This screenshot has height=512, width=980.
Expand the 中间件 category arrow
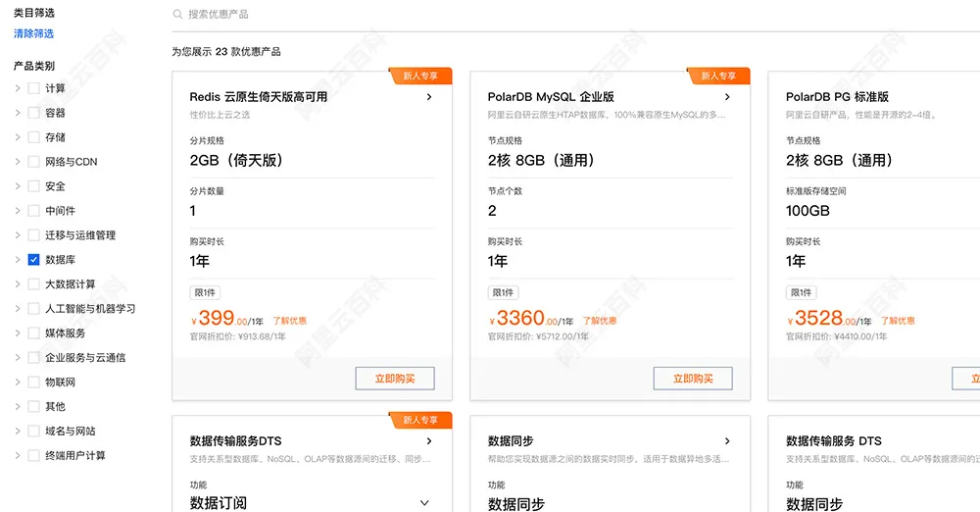click(x=18, y=210)
